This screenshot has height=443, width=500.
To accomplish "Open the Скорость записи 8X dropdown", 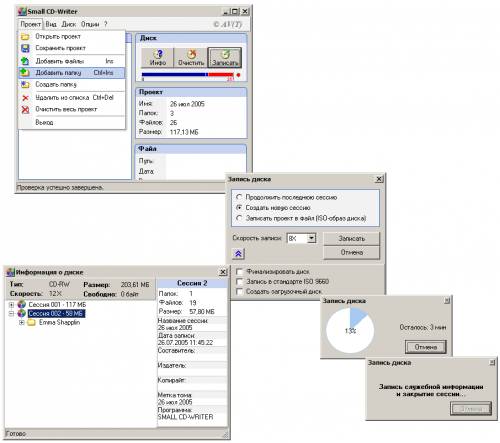I will pyautogui.click(x=312, y=238).
